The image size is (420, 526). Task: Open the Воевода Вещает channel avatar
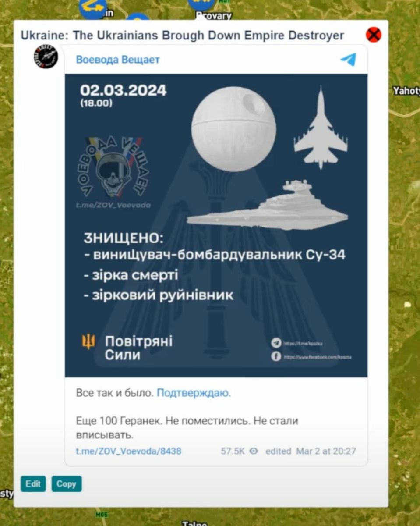pos(46,56)
